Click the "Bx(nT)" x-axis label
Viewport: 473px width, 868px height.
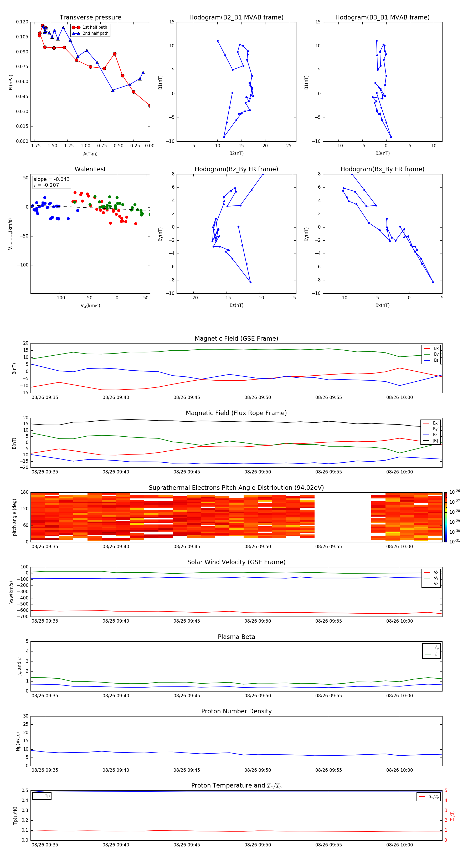coord(382,305)
